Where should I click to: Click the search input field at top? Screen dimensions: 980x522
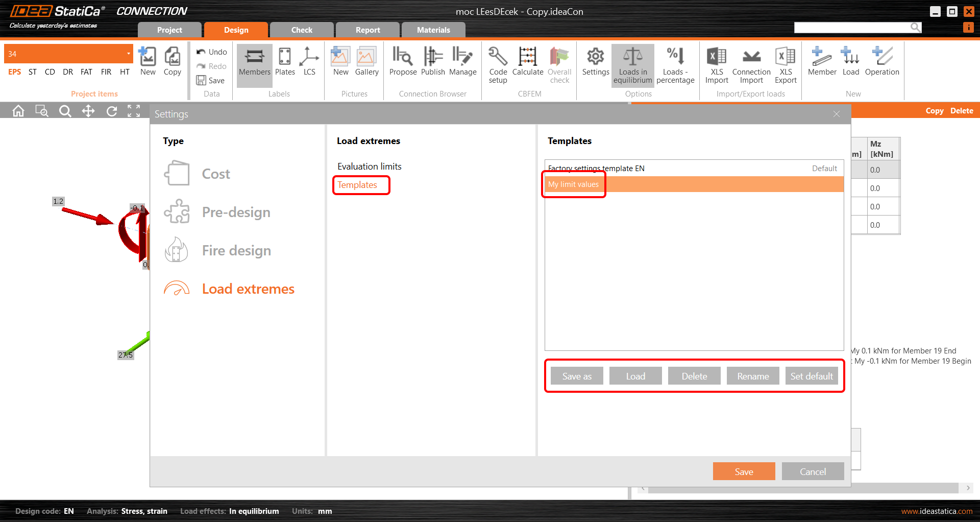(852, 28)
